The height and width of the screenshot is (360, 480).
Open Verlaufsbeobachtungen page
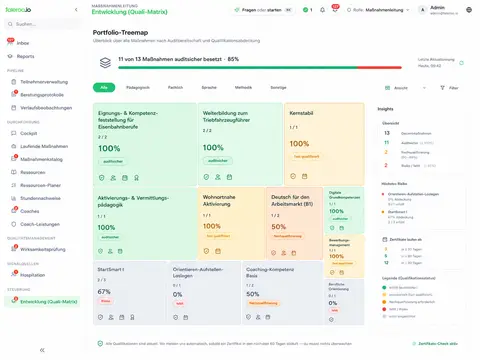pyautogui.click(x=46, y=108)
